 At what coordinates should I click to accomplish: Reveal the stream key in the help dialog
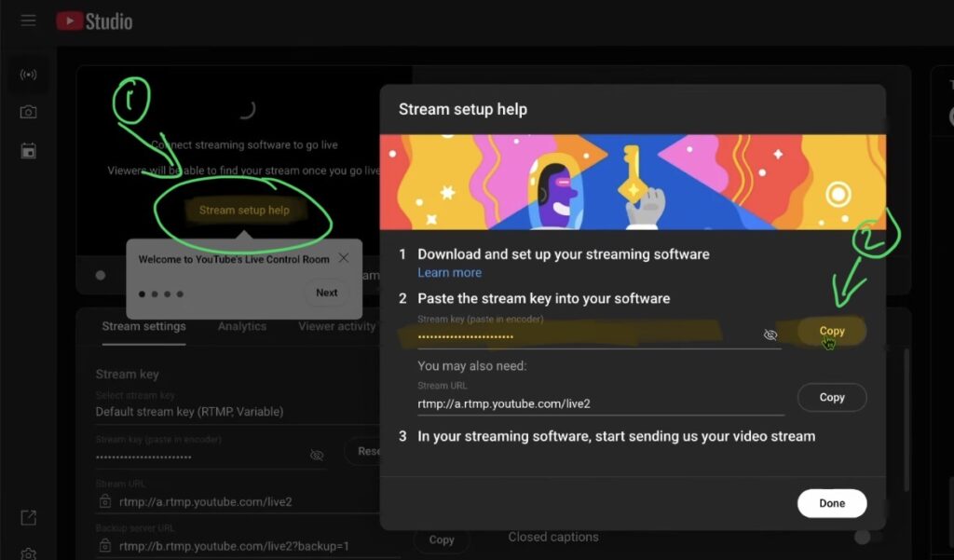click(x=770, y=334)
